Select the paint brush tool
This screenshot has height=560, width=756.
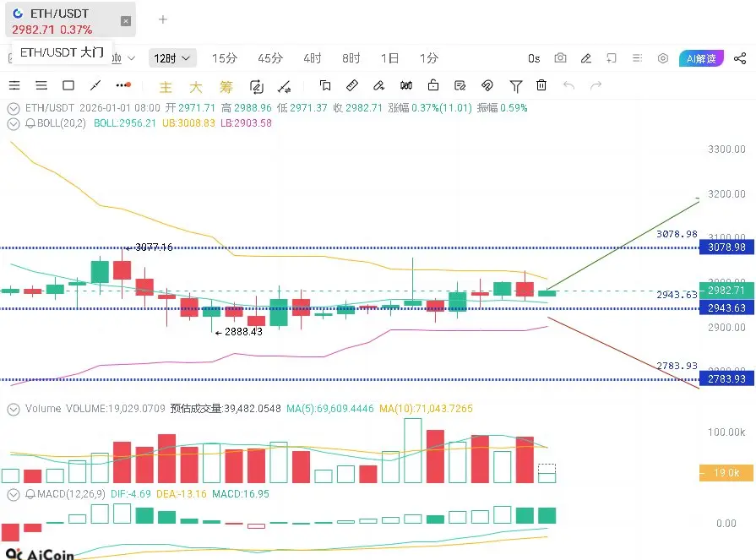click(378, 85)
